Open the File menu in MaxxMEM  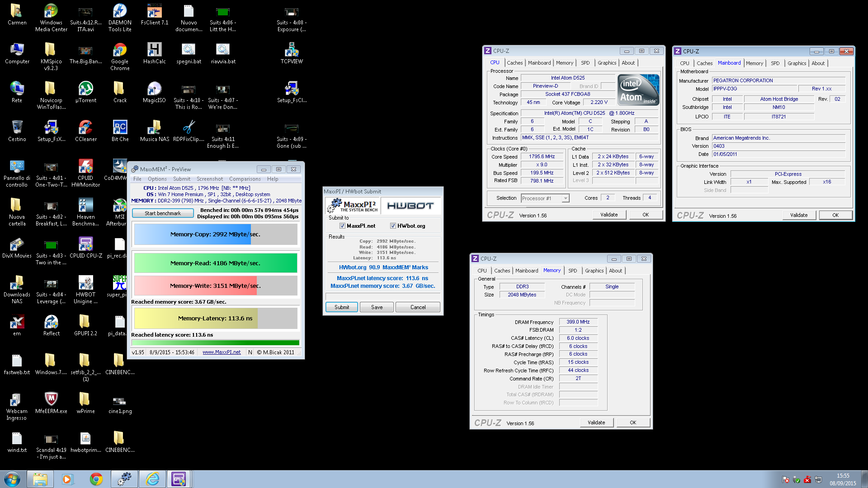click(137, 179)
